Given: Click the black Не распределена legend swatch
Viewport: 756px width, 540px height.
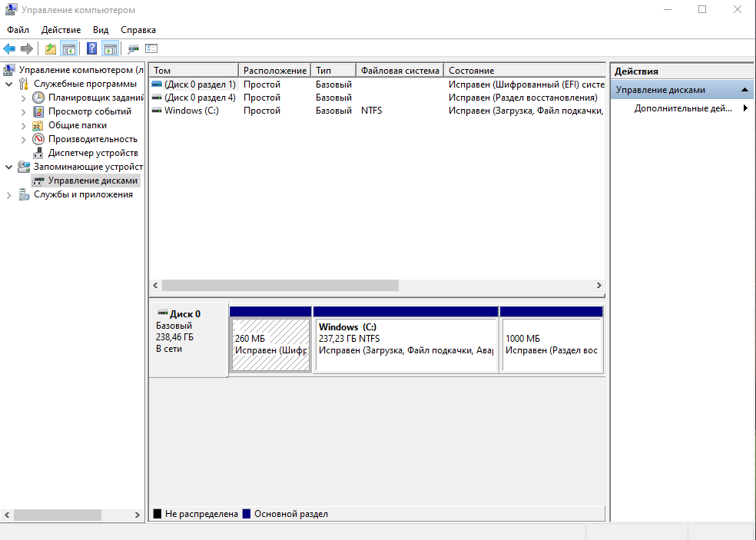Looking at the screenshot, I should tap(157, 514).
